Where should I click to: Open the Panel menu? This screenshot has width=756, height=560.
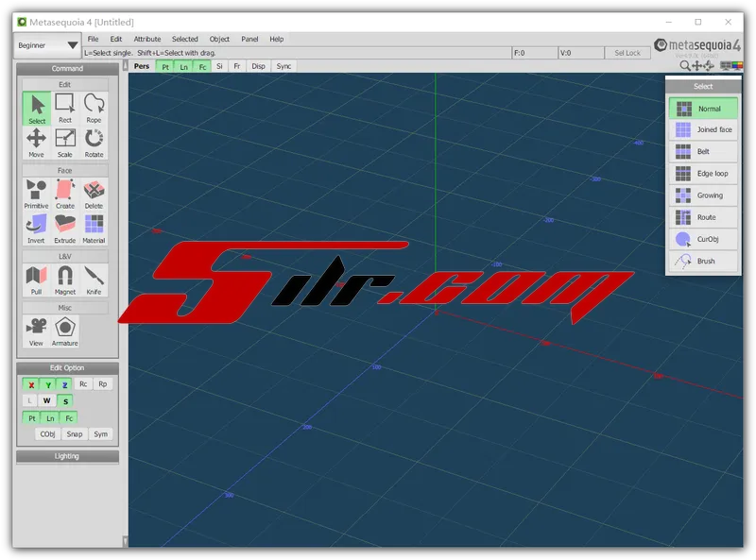[x=249, y=39]
